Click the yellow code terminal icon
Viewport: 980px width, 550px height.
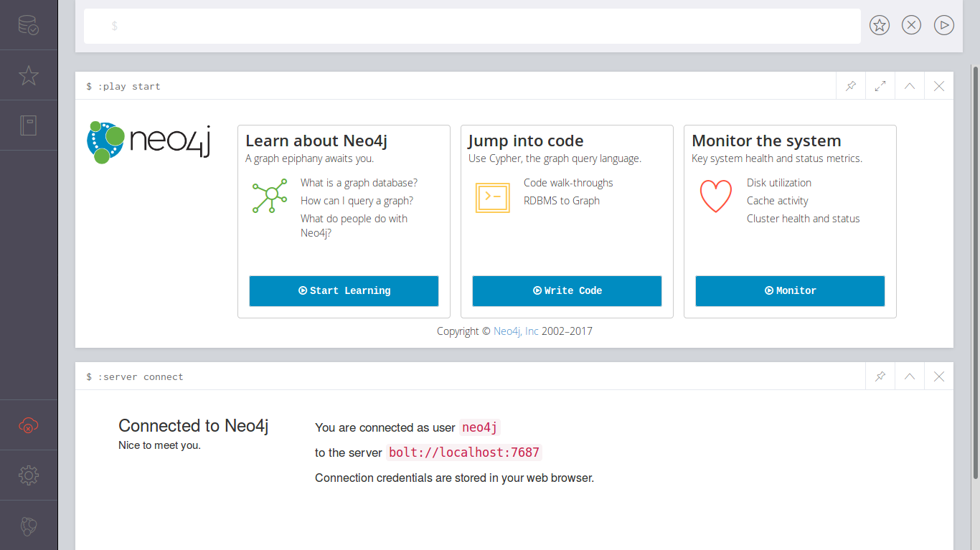click(x=492, y=196)
